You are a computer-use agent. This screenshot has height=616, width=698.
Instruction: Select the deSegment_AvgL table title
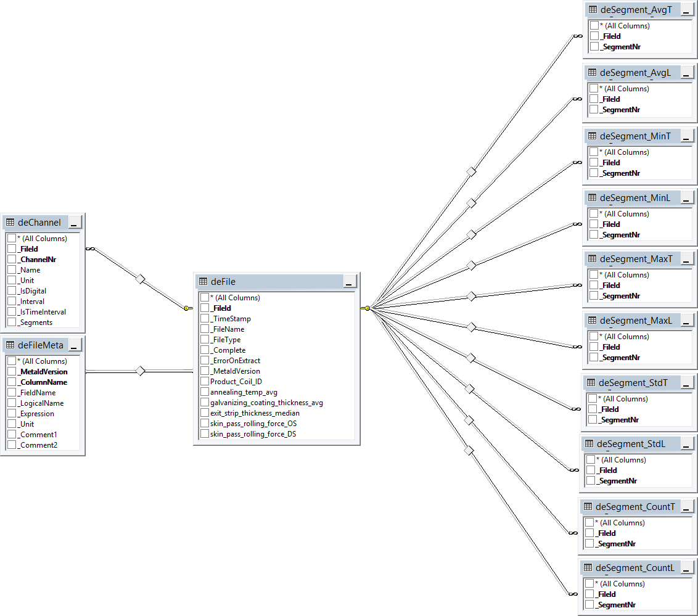click(x=635, y=73)
